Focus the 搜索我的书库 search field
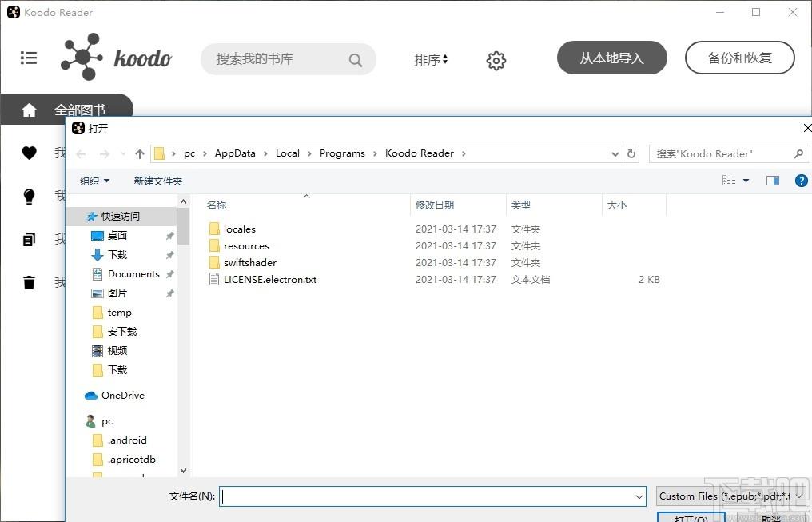This screenshot has height=522, width=812. point(288,59)
